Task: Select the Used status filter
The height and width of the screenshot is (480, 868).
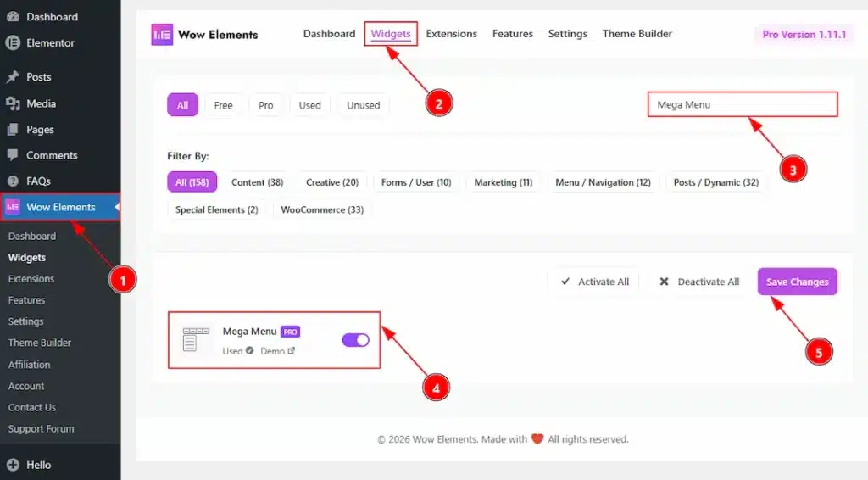Action: 310,105
